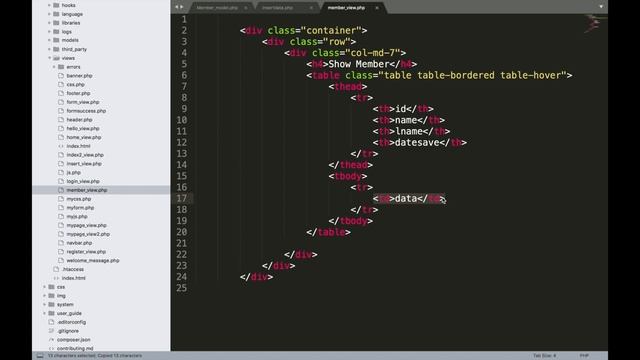
Task: Select the member_view.php tab
Action: (x=346, y=8)
